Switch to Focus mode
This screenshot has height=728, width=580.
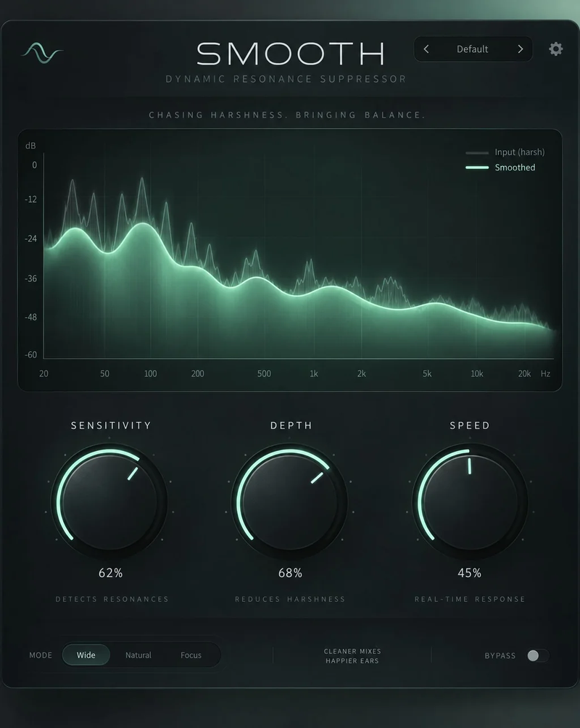click(191, 655)
